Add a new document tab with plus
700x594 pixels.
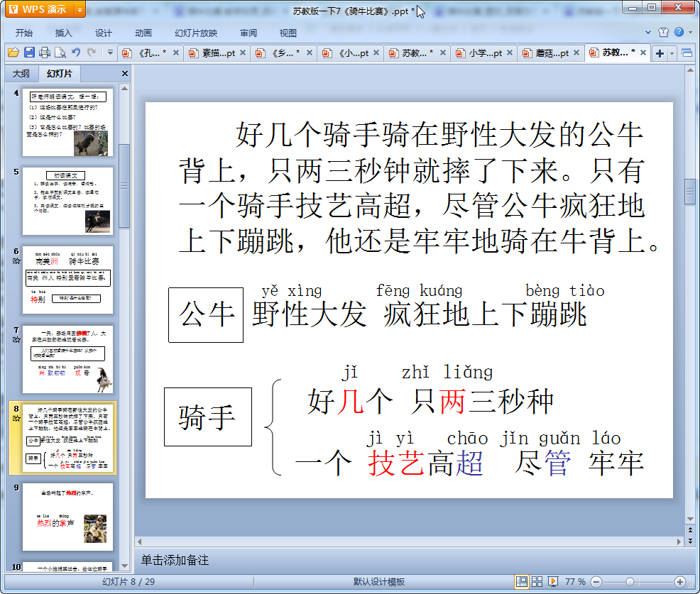pyautogui.click(x=660, y=54)
